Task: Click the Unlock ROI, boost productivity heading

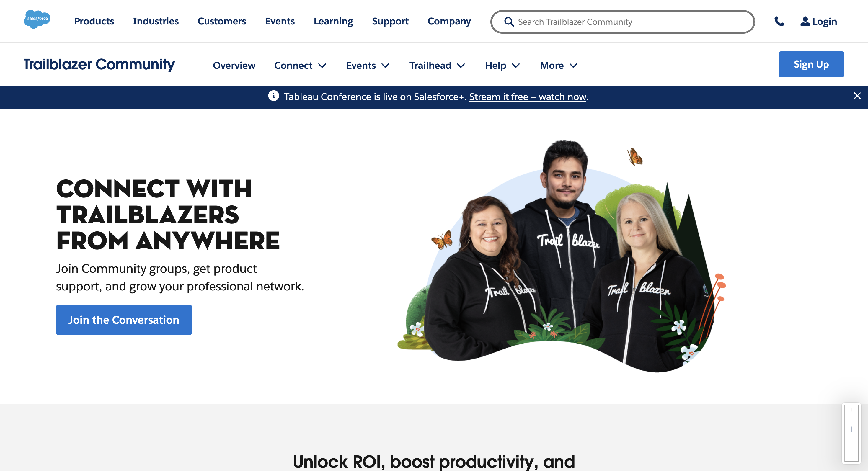Action: (x=434, y=461)
